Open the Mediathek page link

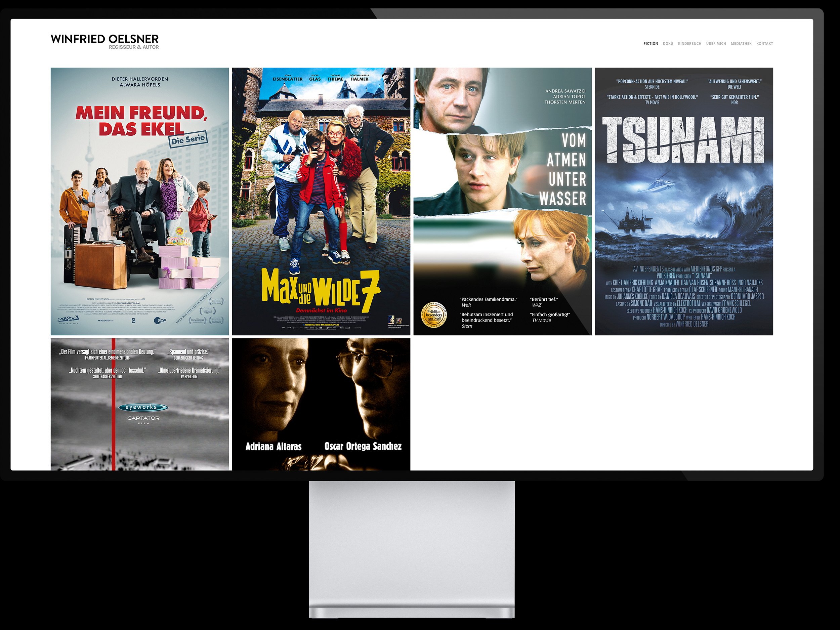(x=741, y=44)
